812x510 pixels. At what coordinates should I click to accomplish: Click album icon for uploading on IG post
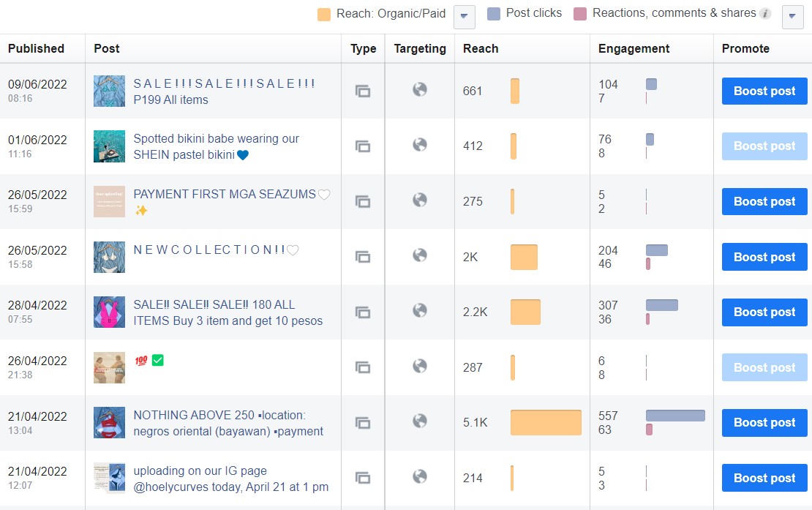point(363,478)
